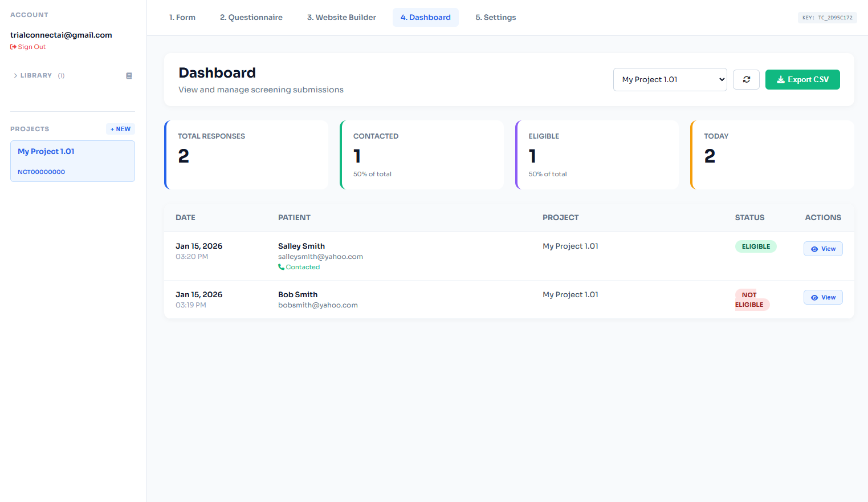Switch to the Form tab
Viewport: 868px width, 502px height.
point(182,17)
